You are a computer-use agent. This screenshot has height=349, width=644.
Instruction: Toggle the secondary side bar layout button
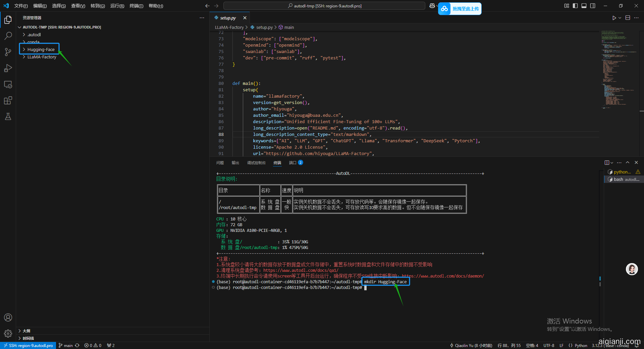coord(593,6)
